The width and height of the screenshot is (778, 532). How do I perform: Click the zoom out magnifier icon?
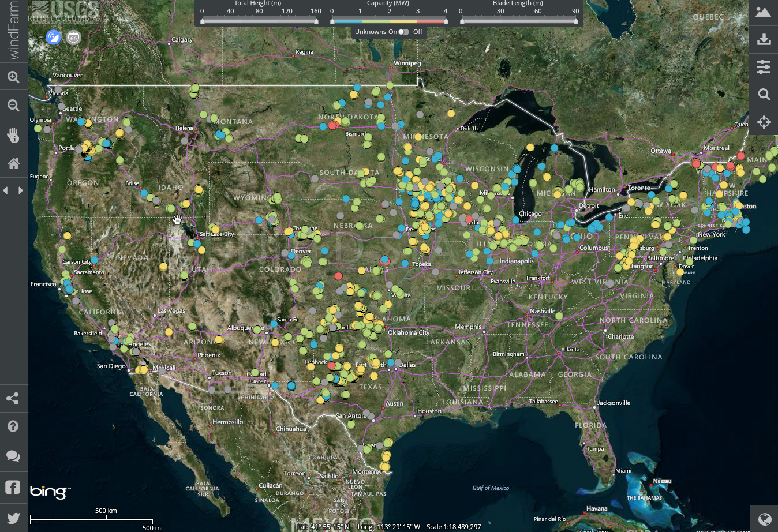click(x=13, y=106)
